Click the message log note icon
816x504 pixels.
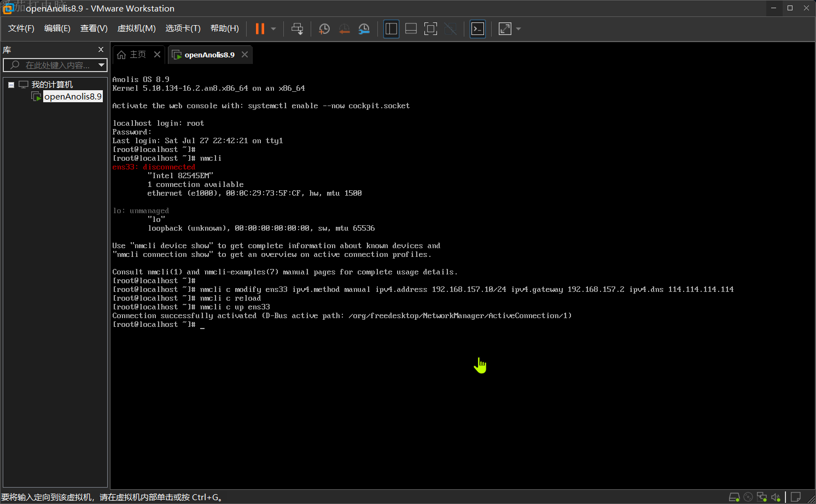796,497
